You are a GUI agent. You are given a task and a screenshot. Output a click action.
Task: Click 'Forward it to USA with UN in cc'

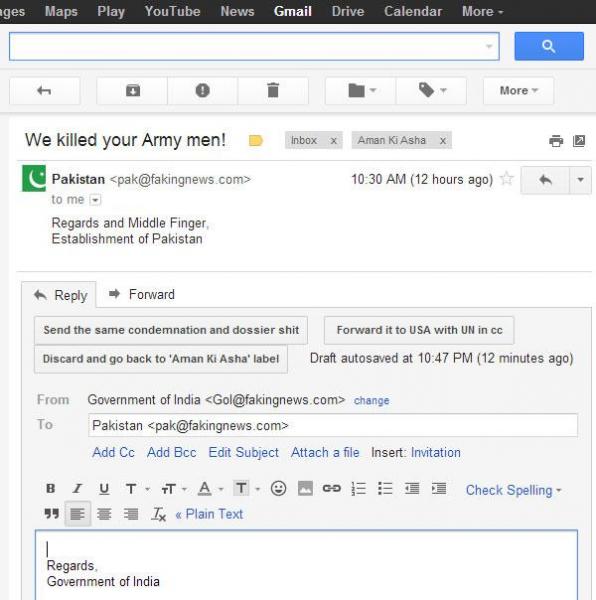pyautogui.click(x=419, y=330)
